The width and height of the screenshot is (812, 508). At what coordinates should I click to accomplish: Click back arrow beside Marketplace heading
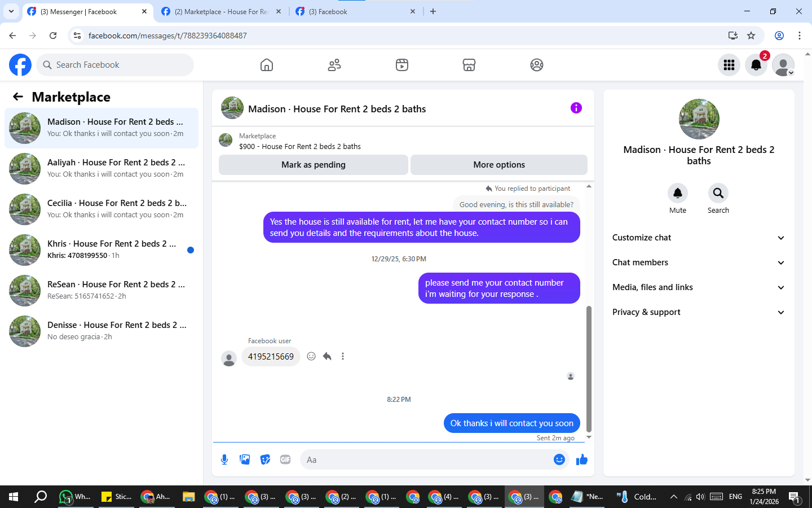18,97
